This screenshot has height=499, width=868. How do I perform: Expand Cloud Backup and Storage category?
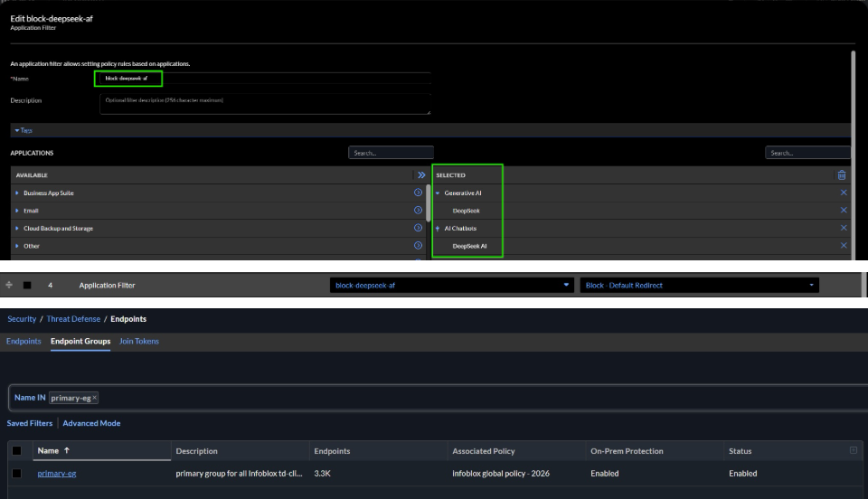(x=17, y=229)
